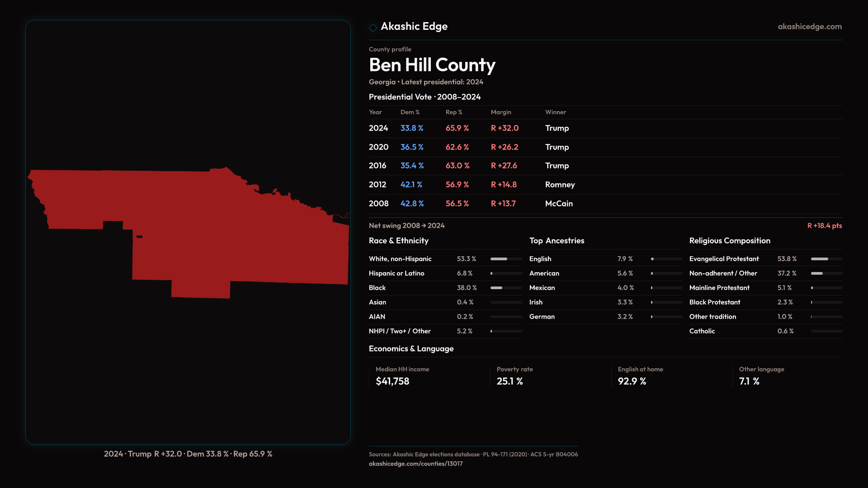The image size is (868, 488).
Task: Click the 2012 Romney winner entry
Action: coord(560,185)
